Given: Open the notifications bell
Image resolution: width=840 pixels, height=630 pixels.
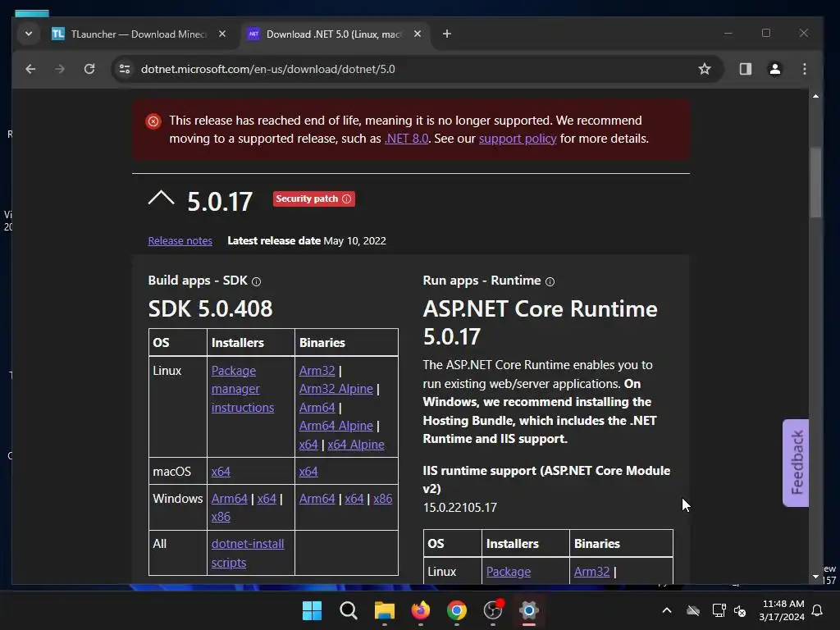Looking at the screenshot, I should [818, 610].
